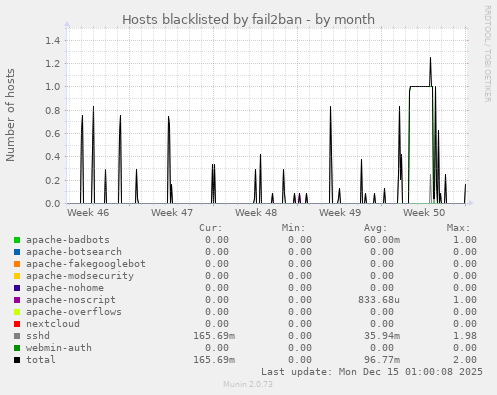This screenshot has height=395, width=497.
Task: Click the webmin-auth dark green swatch
Action: click(17, 348)
